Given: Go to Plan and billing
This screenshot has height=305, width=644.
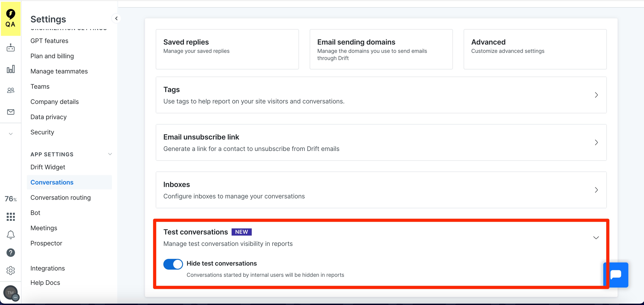Looking at the screenshot, I should click(x=52, y=56).
